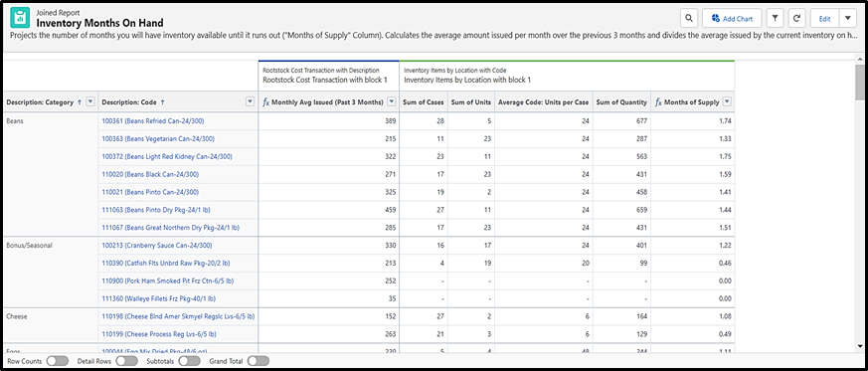
Task: Open the report search magnifier
Action: (688, 18)
